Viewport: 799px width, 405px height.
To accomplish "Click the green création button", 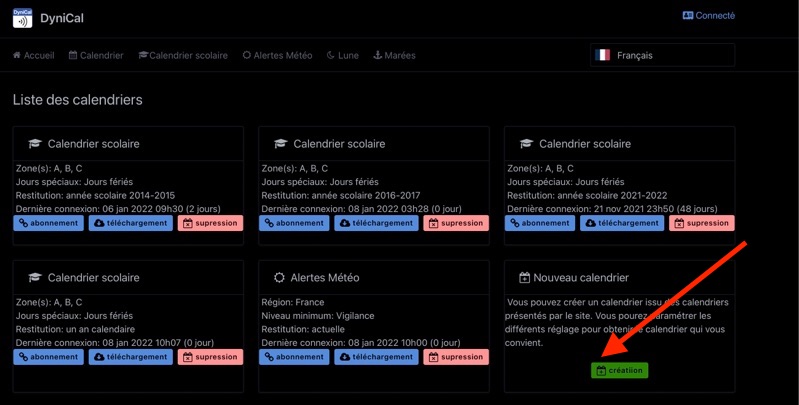I will [x=619, y=370].
